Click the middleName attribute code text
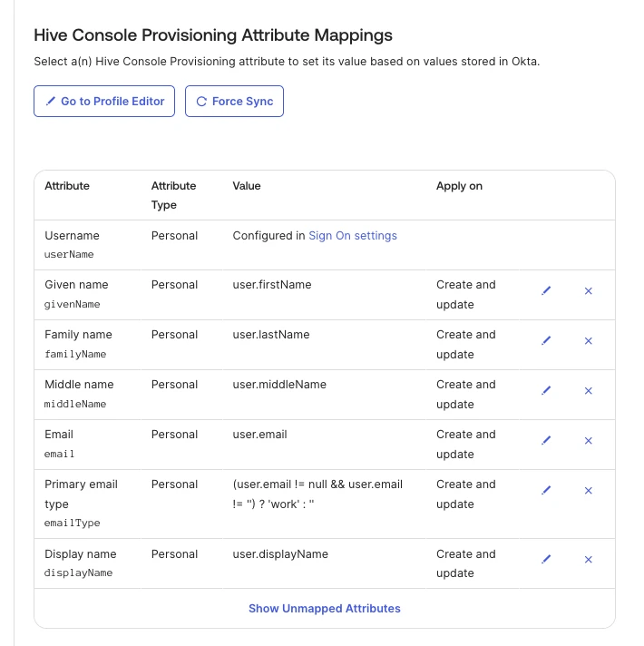This screenshot has width=644, height=646. click(x=75, y=404)
